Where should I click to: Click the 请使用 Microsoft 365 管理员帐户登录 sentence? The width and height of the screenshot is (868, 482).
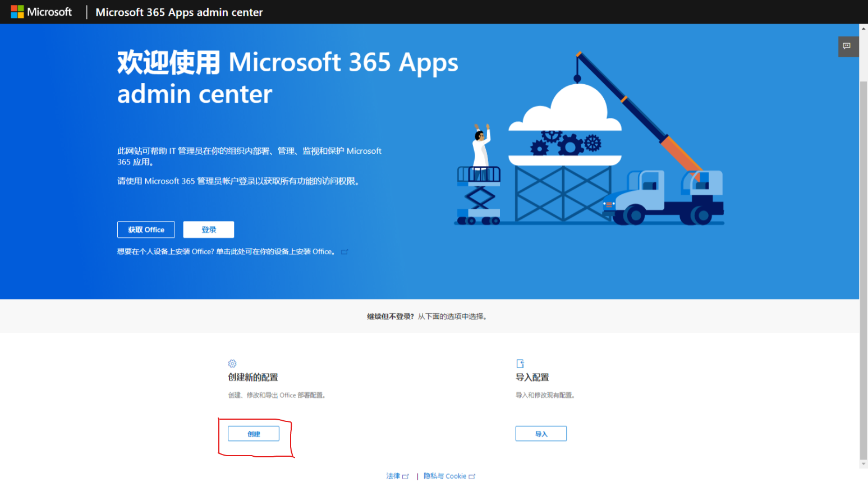click(x=238, y=181)
